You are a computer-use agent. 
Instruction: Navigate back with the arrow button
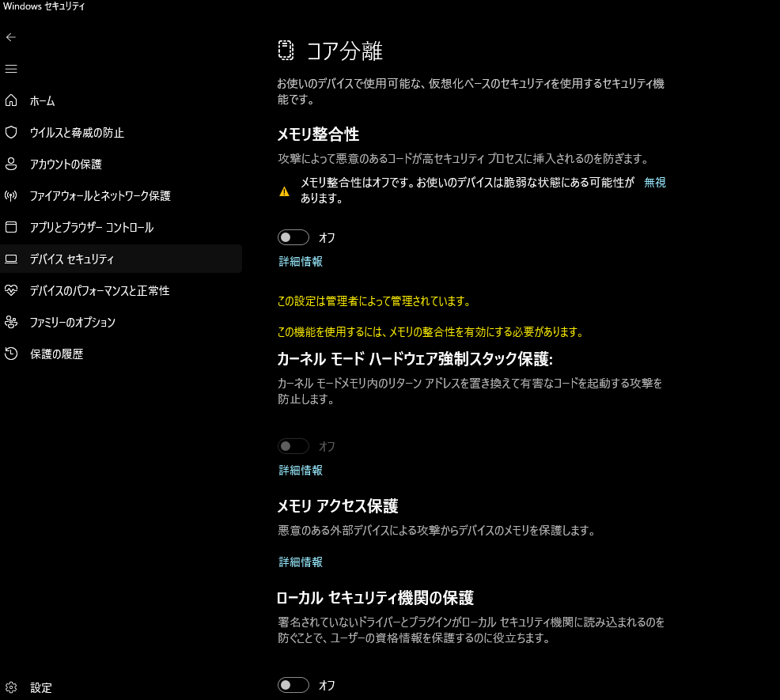pyautogui.click(x=11, y=36)
